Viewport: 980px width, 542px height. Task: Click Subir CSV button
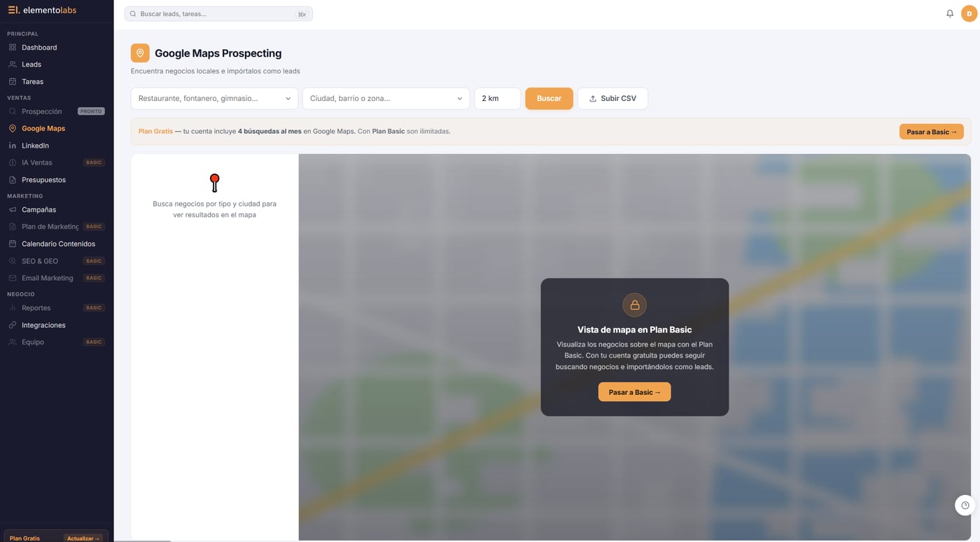(x=612, y=99)
